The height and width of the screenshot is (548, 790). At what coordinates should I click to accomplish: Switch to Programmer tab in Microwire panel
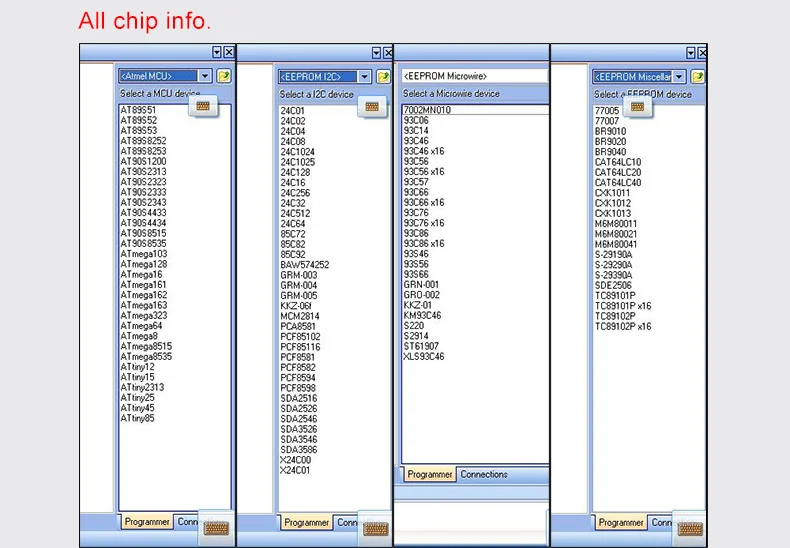430,474
